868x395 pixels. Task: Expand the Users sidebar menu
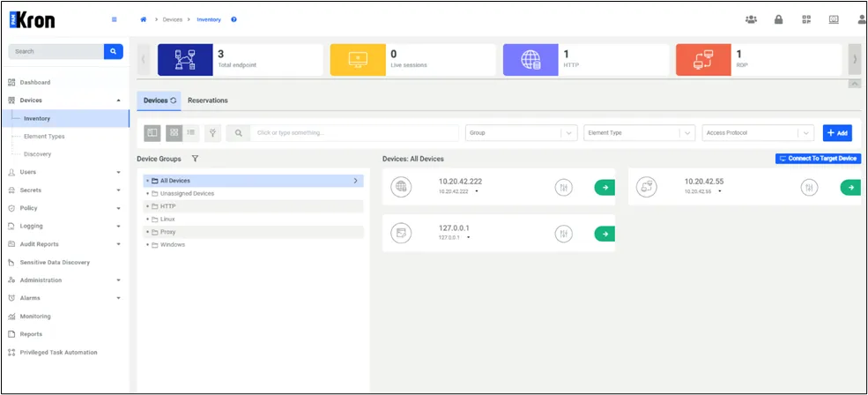coord(118,172)
